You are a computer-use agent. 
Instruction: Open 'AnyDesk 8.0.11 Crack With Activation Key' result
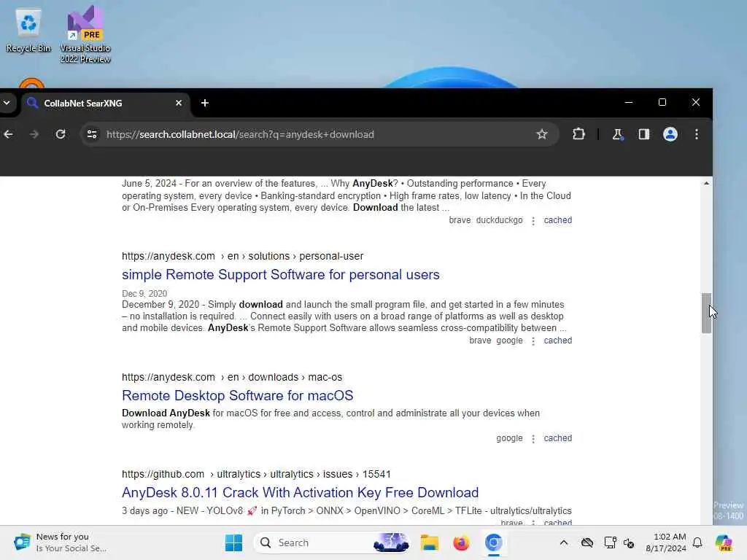pyautogui.click(x=300, y=493)
